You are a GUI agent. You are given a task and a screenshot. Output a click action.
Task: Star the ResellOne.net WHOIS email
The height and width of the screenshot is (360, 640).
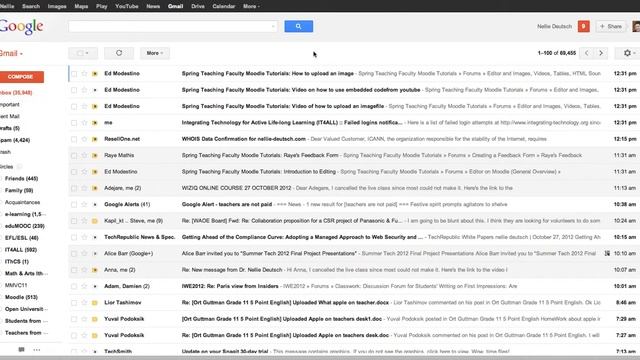[84, 139]
